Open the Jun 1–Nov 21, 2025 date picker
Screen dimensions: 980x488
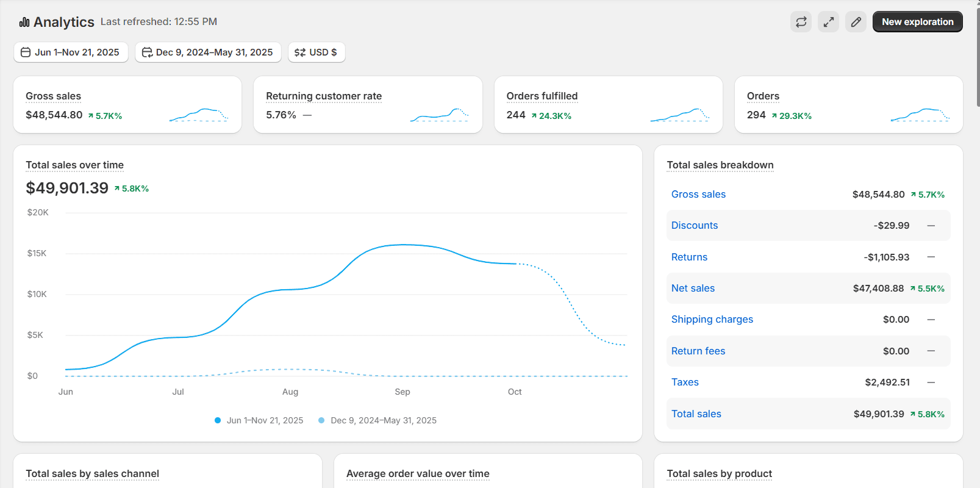[x=71, y=52]
